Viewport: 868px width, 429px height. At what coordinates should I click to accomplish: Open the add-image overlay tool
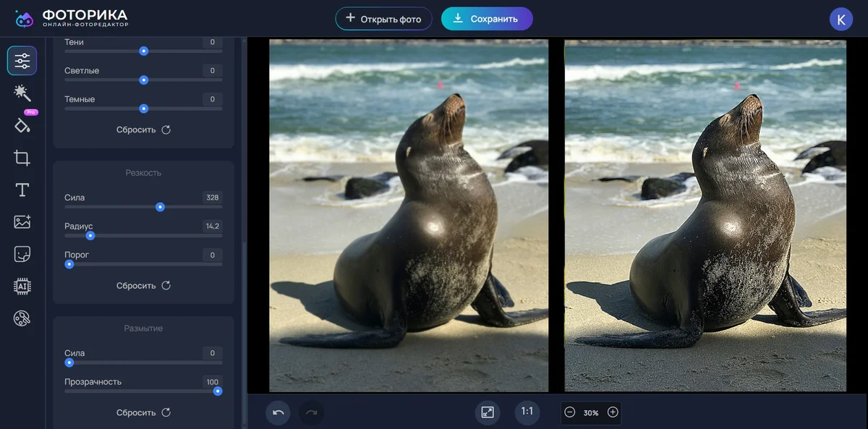coord(22,221)
